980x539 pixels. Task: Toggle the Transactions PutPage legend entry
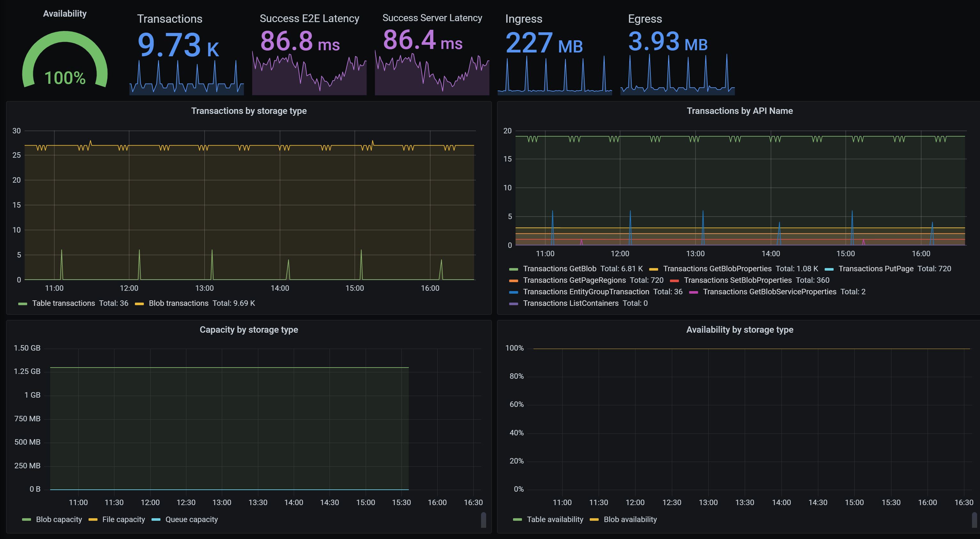click(876, 269)
